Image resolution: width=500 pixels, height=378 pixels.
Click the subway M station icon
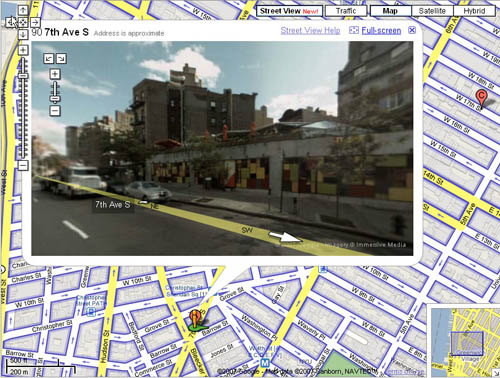[265, 362]
